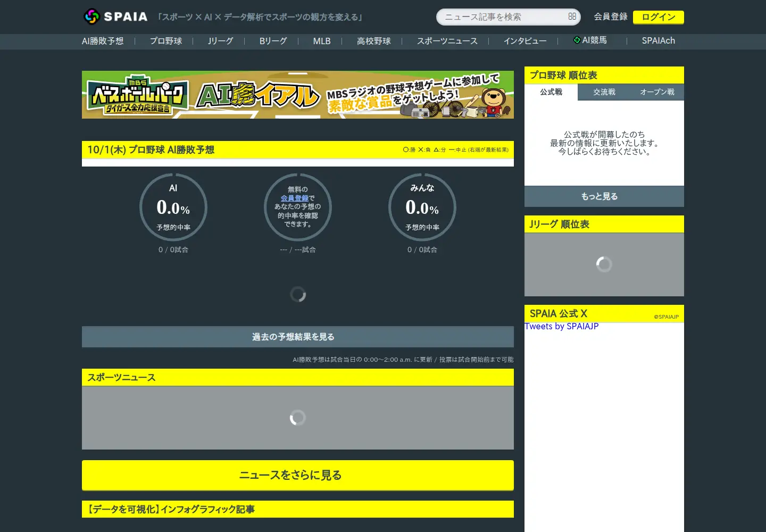Click the インフォグラフィック記事 heading
This screenshot has width=766, height=532.
[x=171, y=510]
